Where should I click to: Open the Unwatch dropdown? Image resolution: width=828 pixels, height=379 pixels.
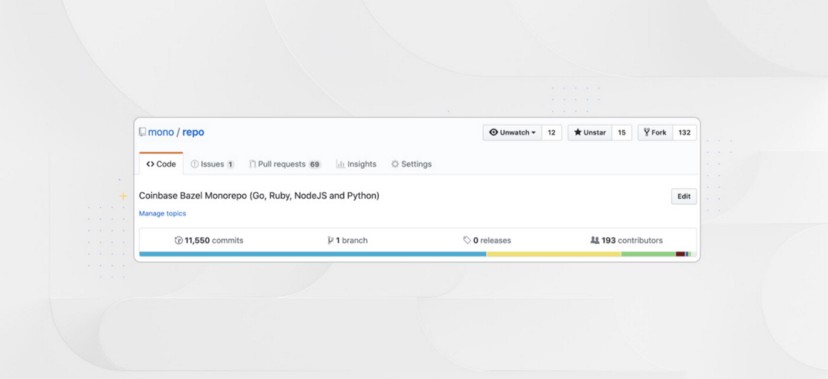click(512, 132)
